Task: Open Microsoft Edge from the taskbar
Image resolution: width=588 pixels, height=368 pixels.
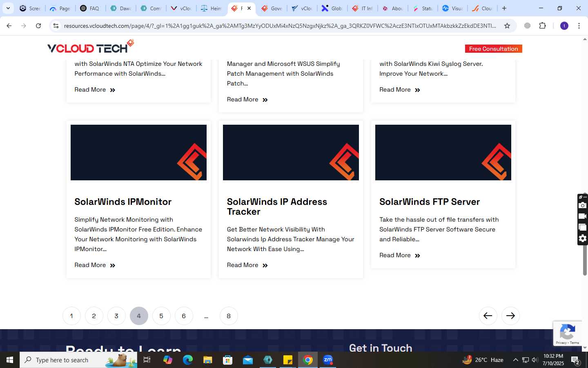Action: point(188,360)
